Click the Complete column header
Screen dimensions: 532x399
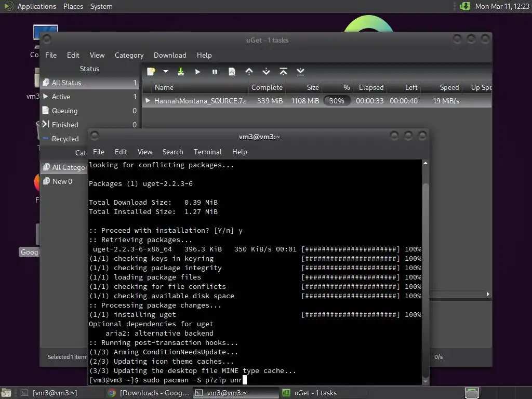pos(267,87)
